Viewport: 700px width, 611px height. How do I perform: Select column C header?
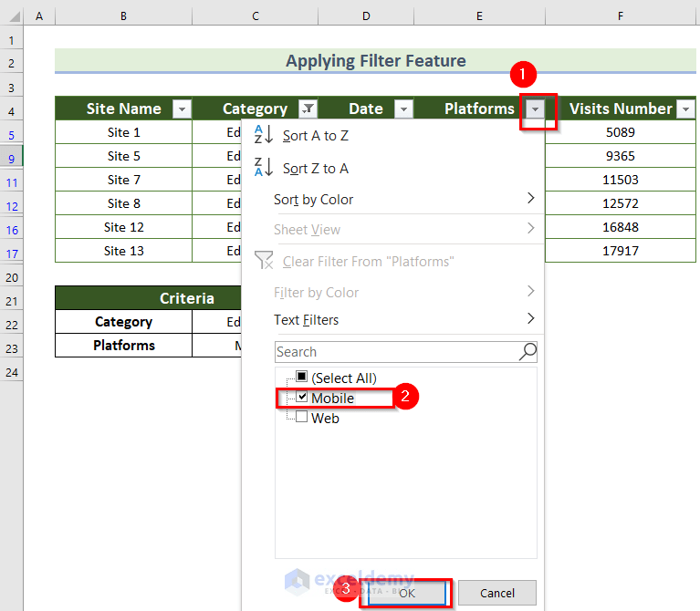256,16
